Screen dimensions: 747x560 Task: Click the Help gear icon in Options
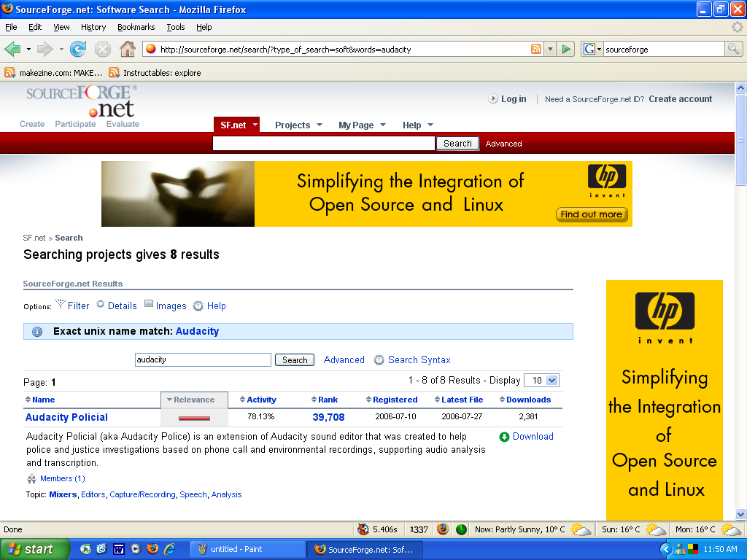coord(198,306)
